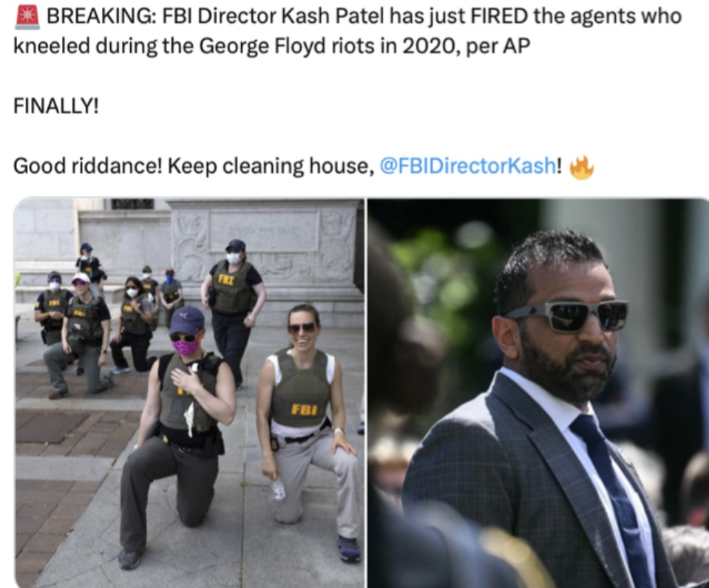
Task: Click the 'Good riddance!' text
Action: click(x=88, y=166)
